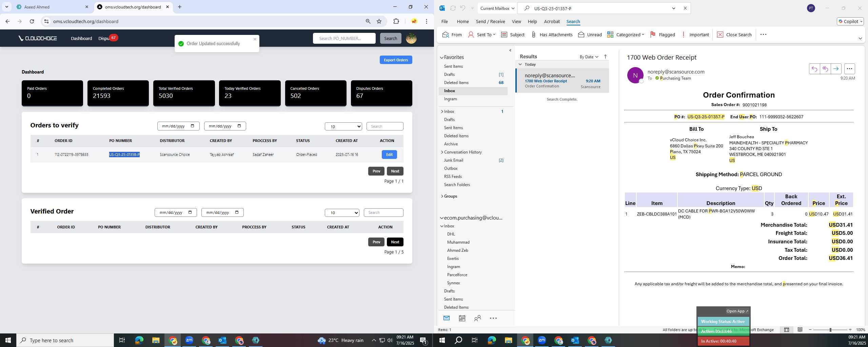Image resolution: width=868 pixels, height=347 pixels.
Task: Collapse the Favorites folder group
Action: point(442,58)
